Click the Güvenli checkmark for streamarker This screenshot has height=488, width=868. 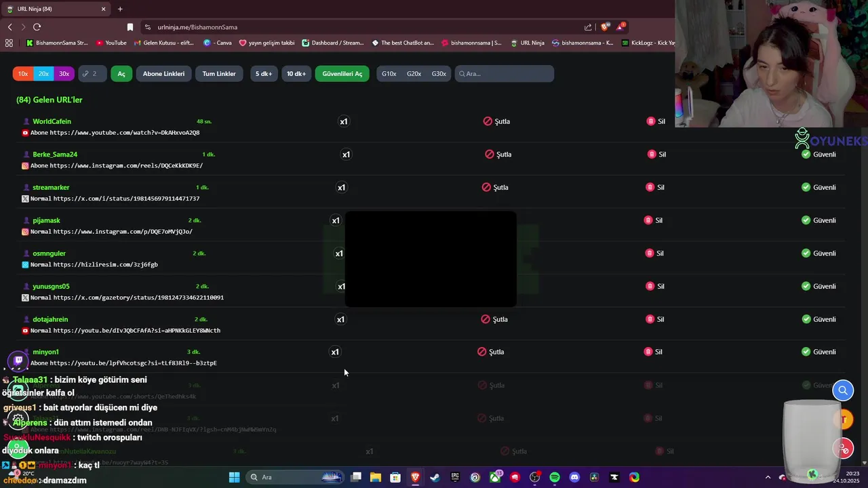[806, 187]
